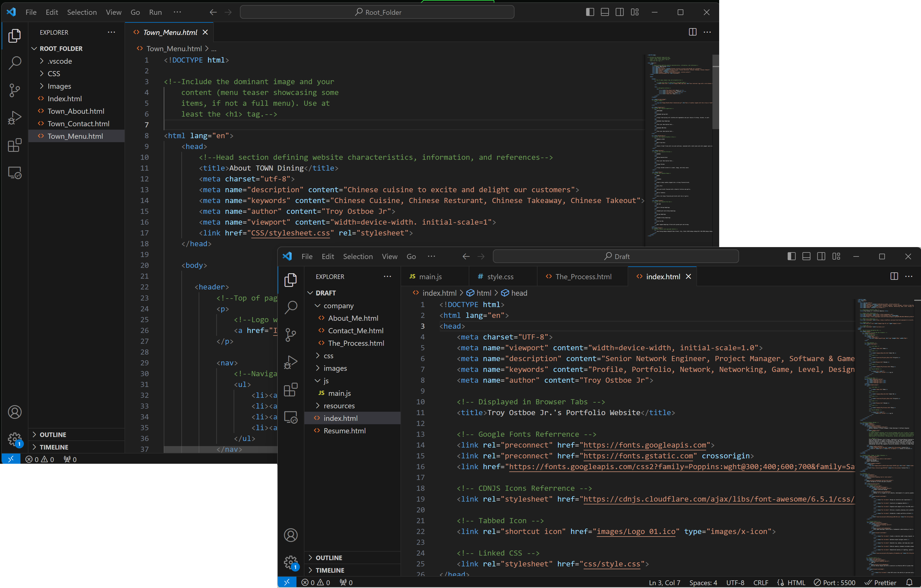Click the Port : 5500 status bar item
The width and height of the screenshot is (921, 588).
pos(835,582)
